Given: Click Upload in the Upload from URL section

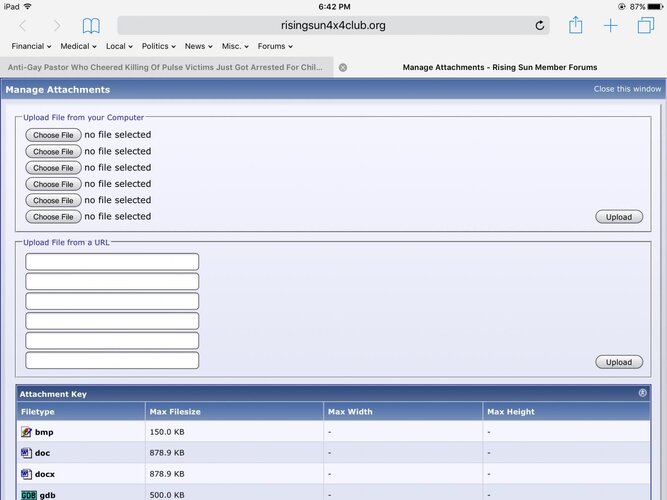Looking at the screenshot, I should coord(619,362).
